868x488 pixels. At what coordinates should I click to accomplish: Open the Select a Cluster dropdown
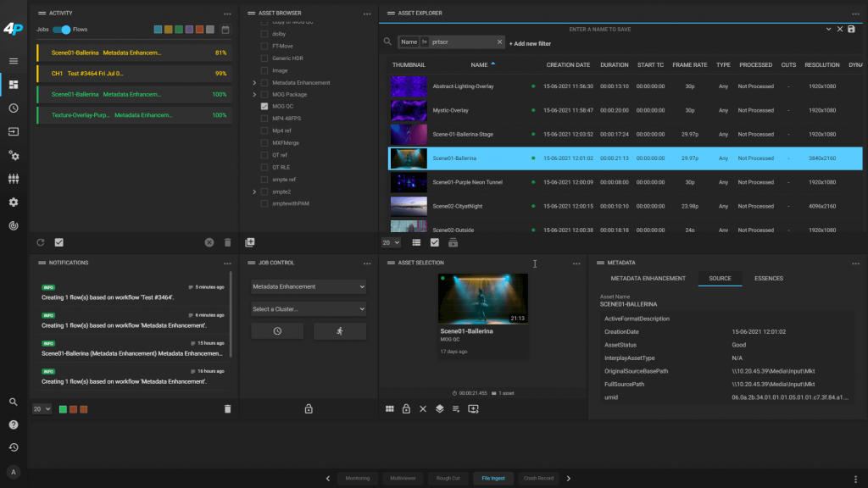click(x=309, y=309)
